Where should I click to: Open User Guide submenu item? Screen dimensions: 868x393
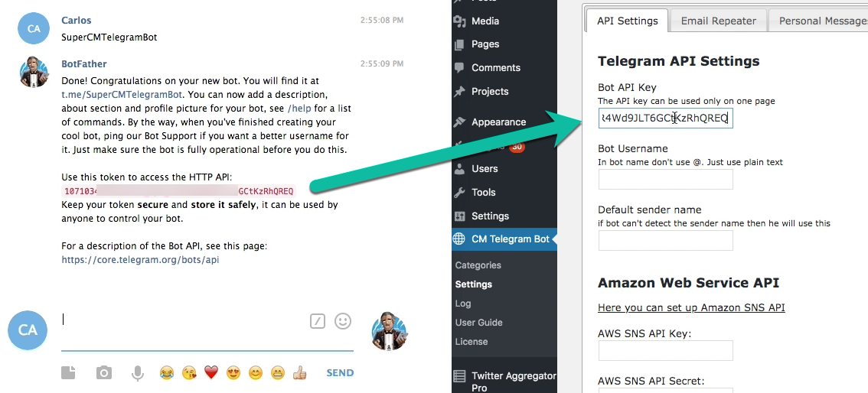(x=479, y=322)
